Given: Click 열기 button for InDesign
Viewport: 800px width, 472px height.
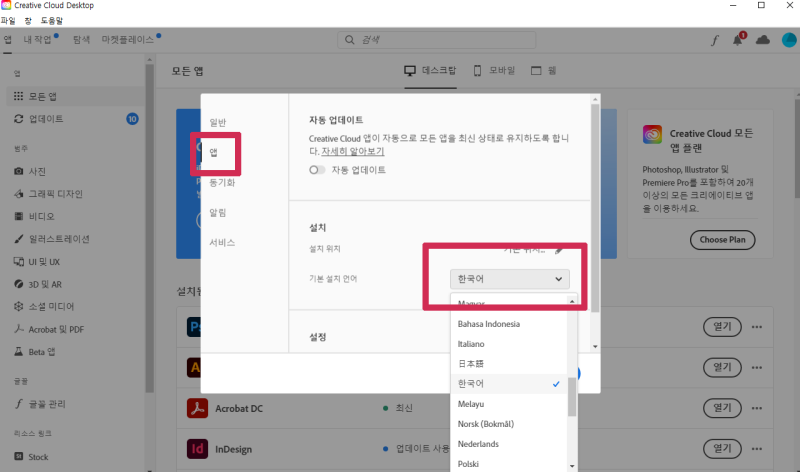Looking at the screenshot, I should (x=722, y=449).
